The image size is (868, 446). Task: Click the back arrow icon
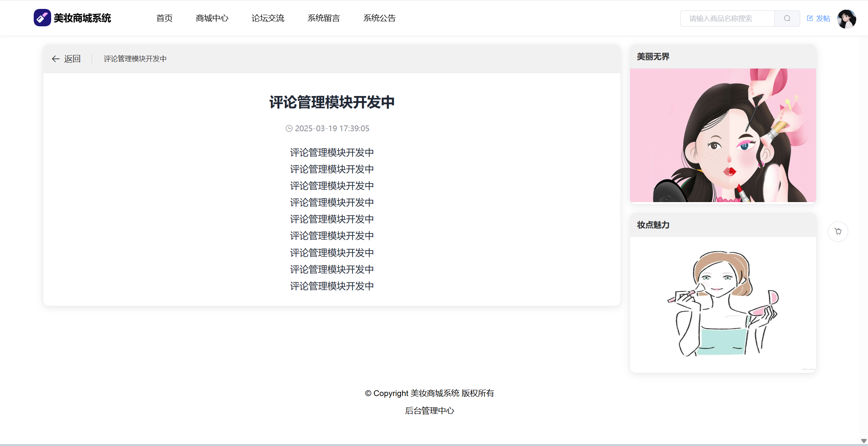pos(56,59)
